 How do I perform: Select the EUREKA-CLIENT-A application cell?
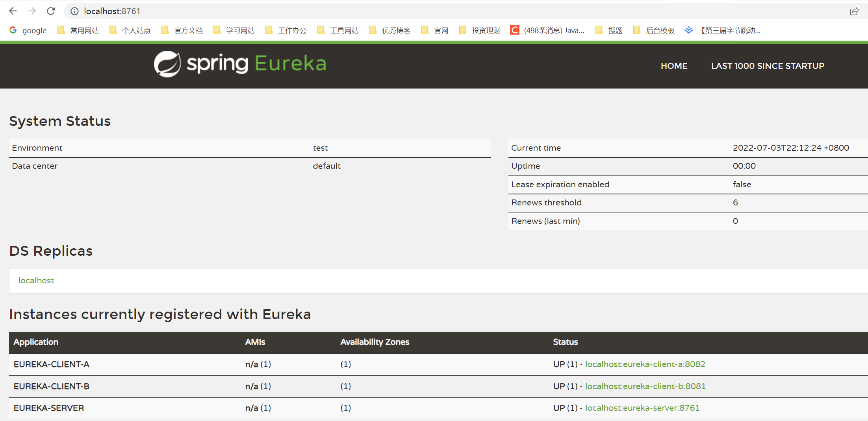[52, 364]
